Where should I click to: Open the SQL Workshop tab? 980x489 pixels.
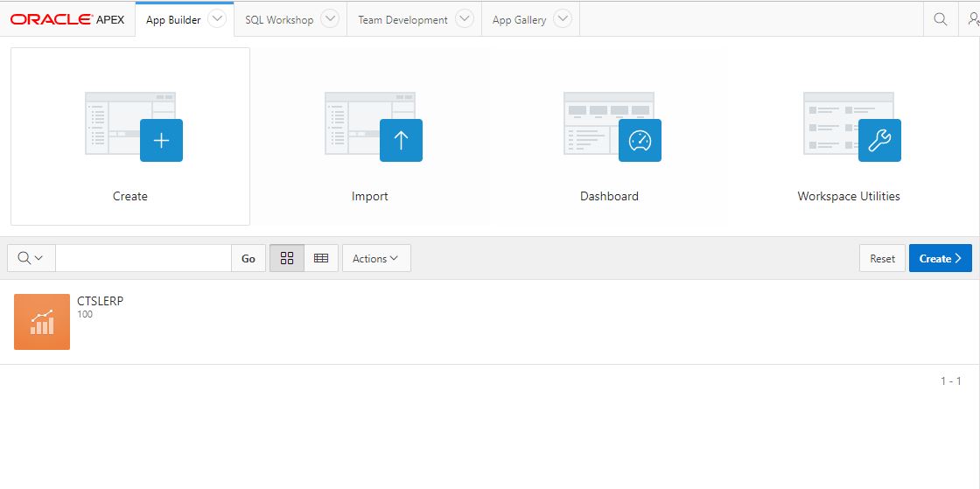pyautogui.click(x=279, y=20)
